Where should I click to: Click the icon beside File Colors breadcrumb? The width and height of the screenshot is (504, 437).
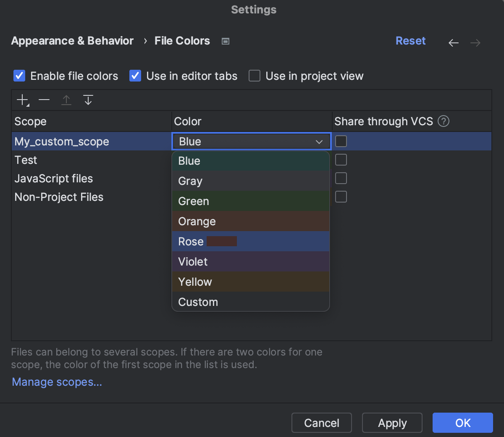(225, 41)
